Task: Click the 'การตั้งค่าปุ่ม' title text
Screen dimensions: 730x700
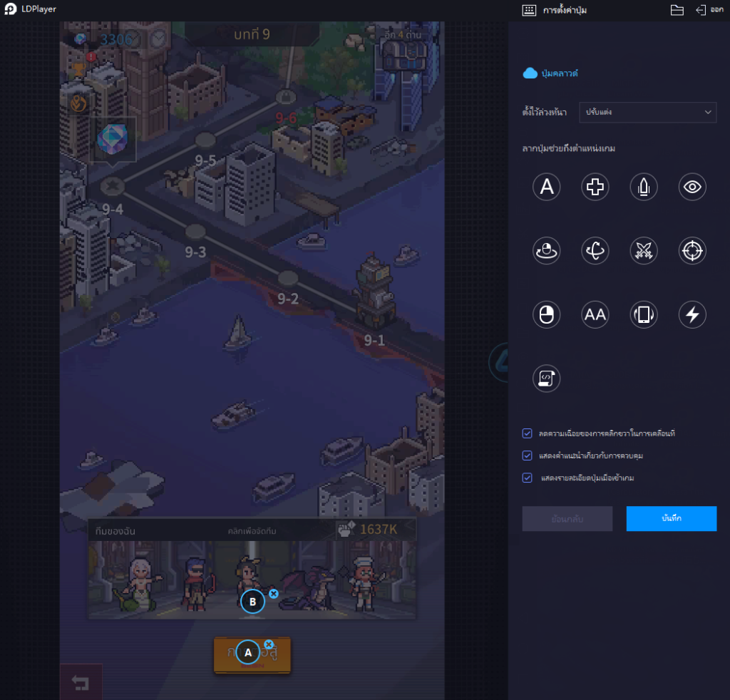Action: (x=565, y=10)
